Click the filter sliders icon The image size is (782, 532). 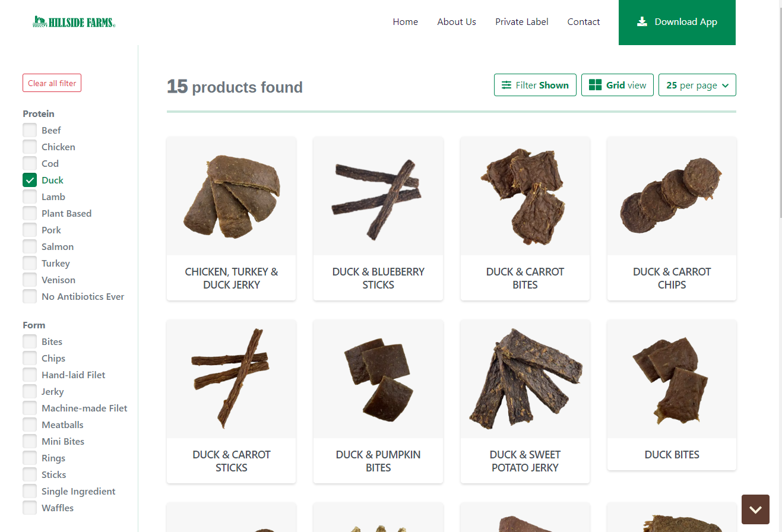[506, 85]
